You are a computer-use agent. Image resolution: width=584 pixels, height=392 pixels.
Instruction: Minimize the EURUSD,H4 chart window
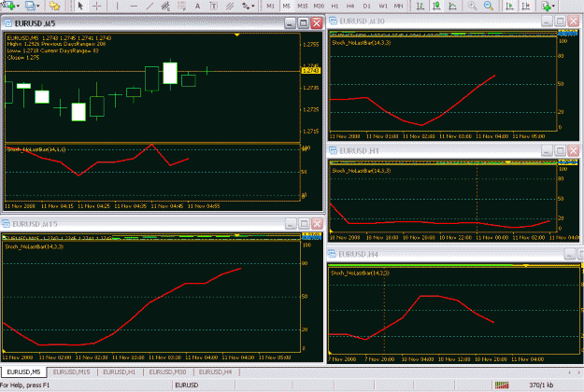pos(569,254)
